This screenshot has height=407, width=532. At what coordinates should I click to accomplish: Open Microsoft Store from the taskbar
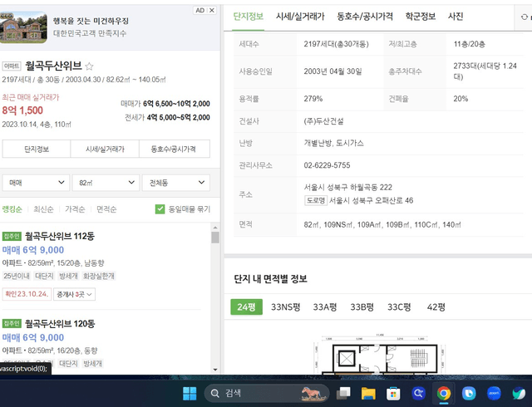click(x=393, y=394)
